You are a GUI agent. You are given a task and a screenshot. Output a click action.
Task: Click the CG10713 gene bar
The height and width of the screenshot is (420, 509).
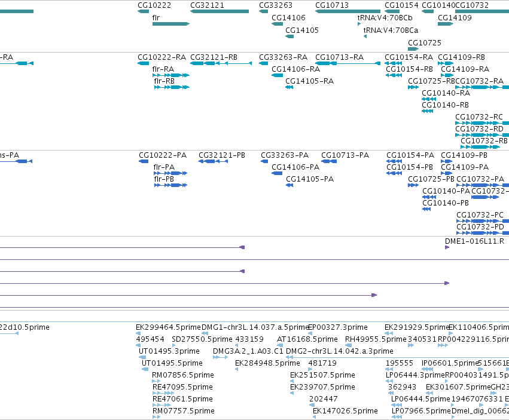[348, 11]
